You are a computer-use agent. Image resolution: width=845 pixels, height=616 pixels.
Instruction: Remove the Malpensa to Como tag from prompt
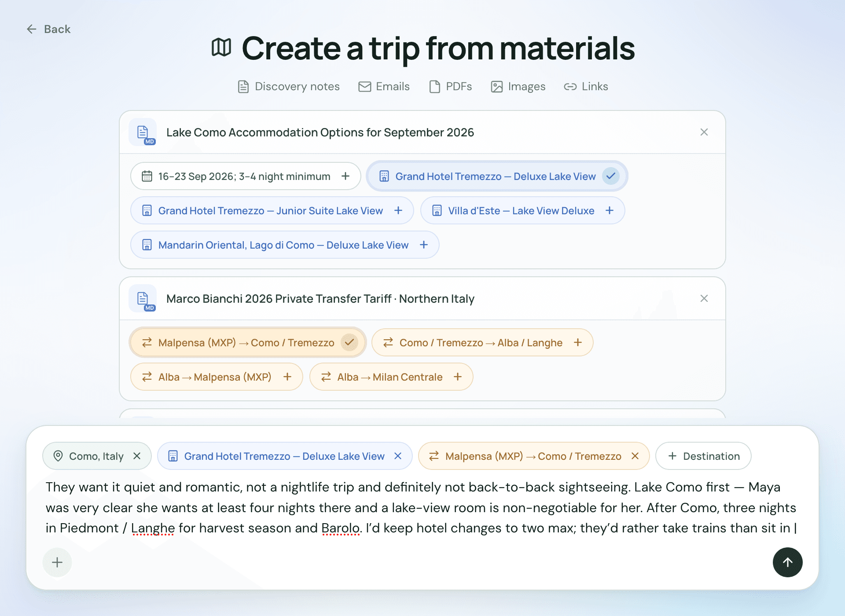pyautogui.click(x=635, y=456)
